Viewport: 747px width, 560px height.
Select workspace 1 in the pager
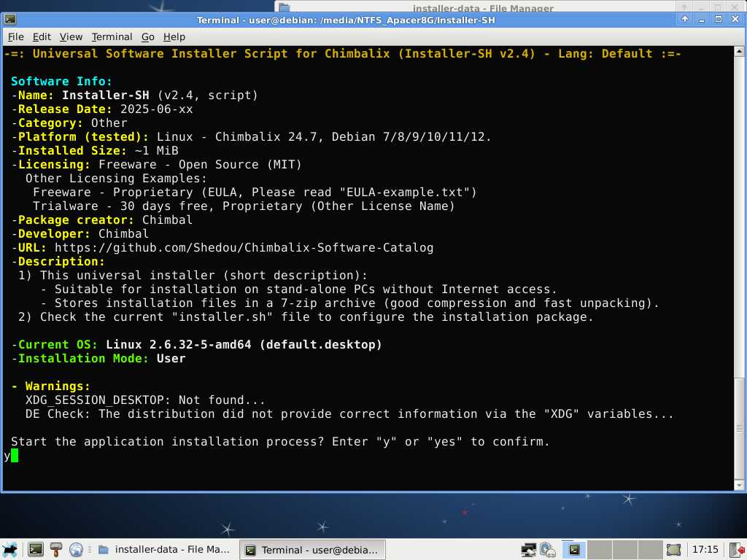tap(575, 550)
